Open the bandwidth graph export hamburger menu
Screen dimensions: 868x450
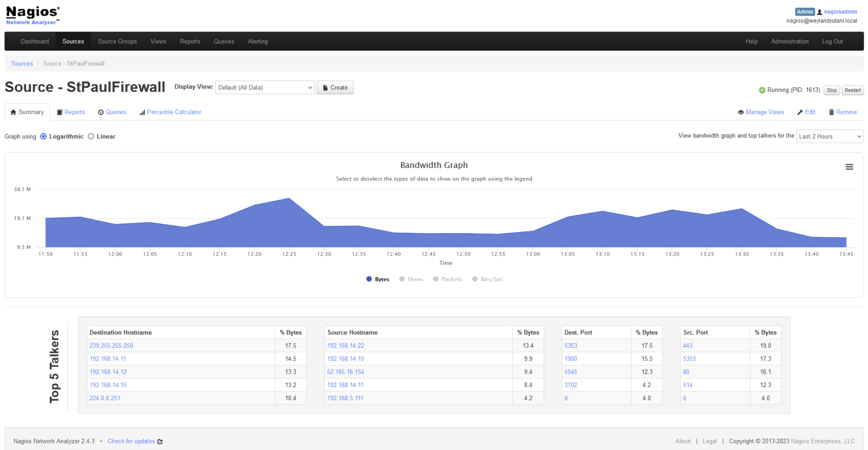pos(849,167)
